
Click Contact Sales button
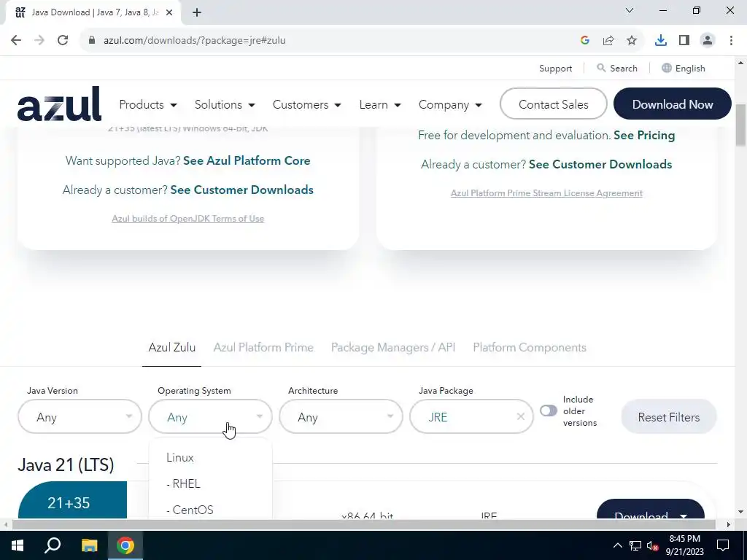(554, 104)
